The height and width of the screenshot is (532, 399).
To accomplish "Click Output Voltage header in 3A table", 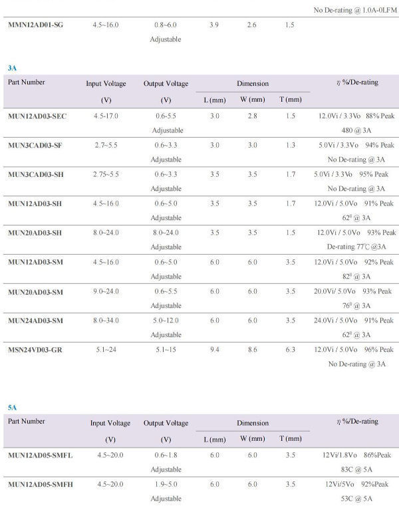I will click(x=166, y=84).
